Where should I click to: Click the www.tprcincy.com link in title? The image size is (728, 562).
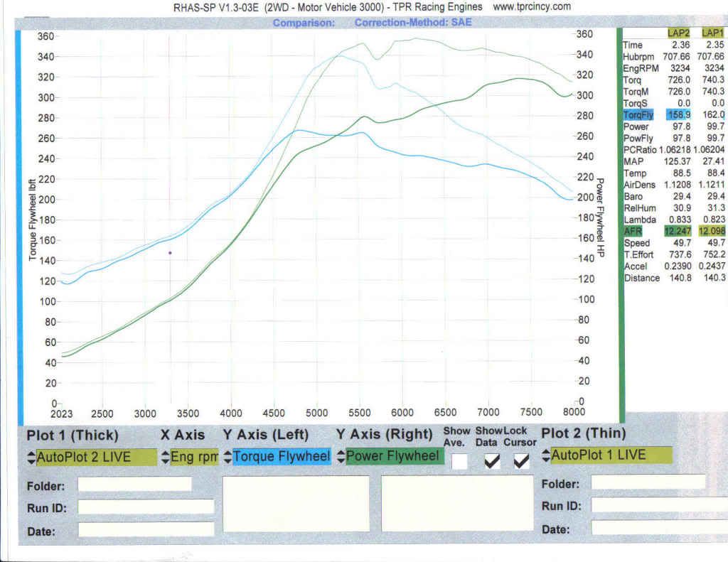tap(532, 6)
